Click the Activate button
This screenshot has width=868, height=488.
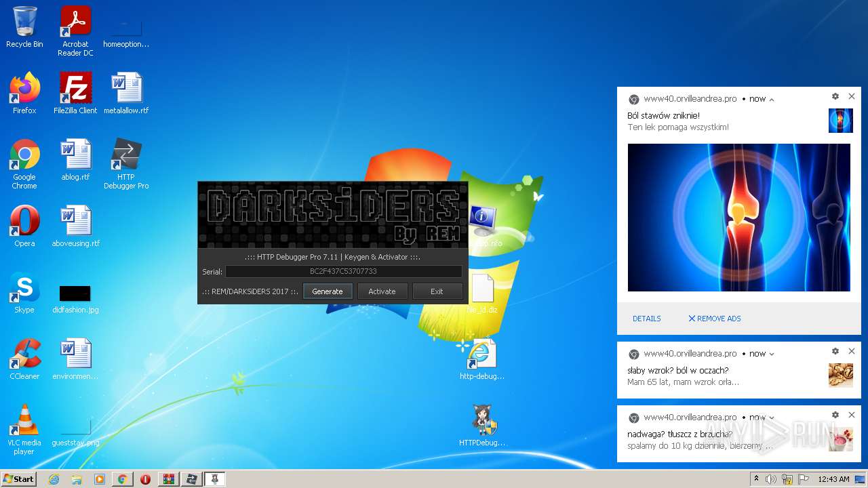[382, 291]
